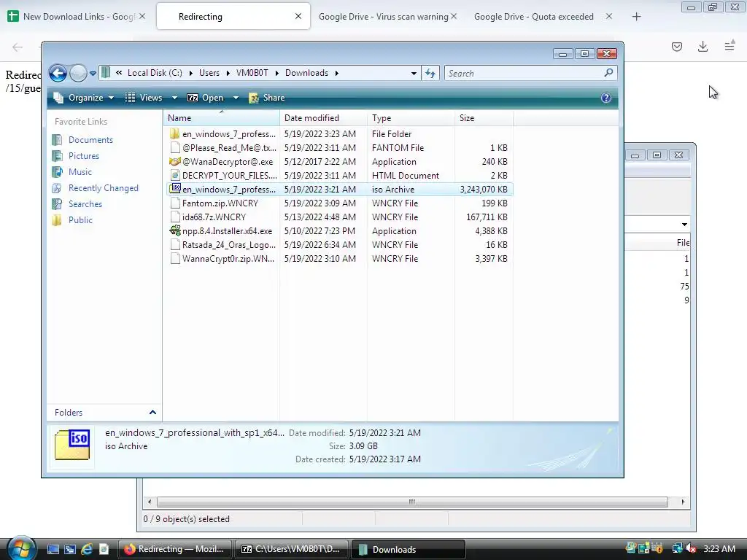Launch Internet Explorer from quick launch
This screenshot has width=747, height=560.
(x=87, y=549)
